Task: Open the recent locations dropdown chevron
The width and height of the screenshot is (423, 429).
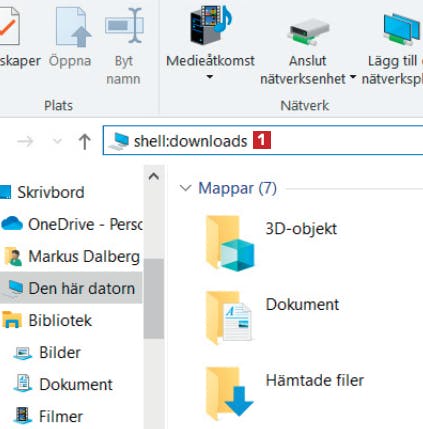Action: (57, 141)
